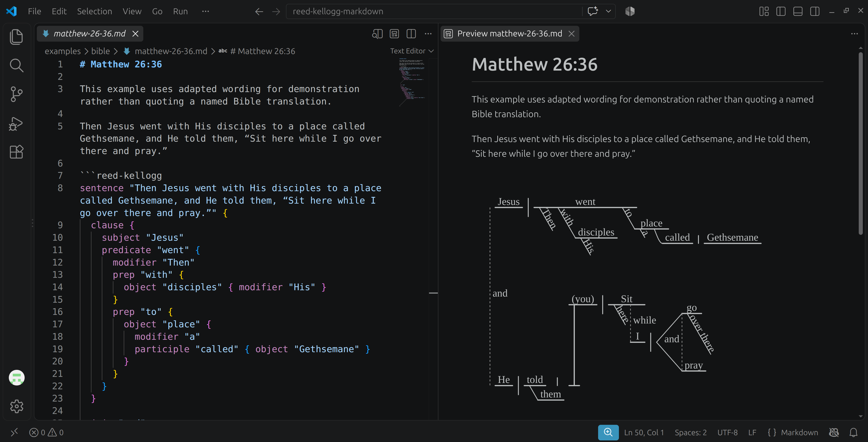Click the Copilot status icon
The height and width of the screenshot is (442, 868).
(834, 432)
